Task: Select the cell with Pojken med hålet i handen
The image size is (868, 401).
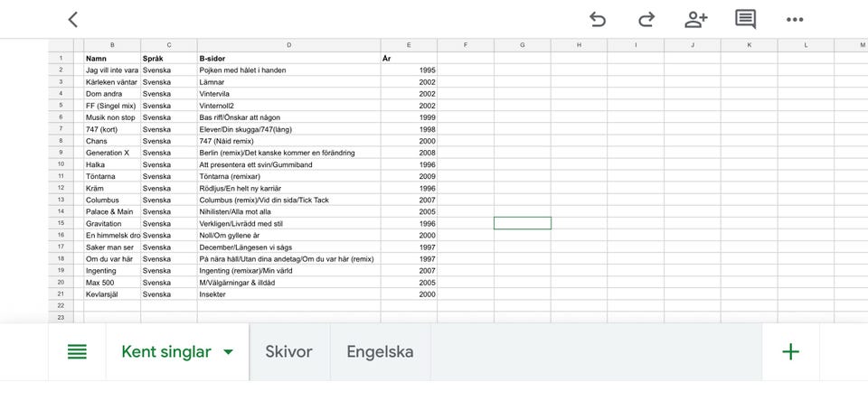Action: point(288,70)
